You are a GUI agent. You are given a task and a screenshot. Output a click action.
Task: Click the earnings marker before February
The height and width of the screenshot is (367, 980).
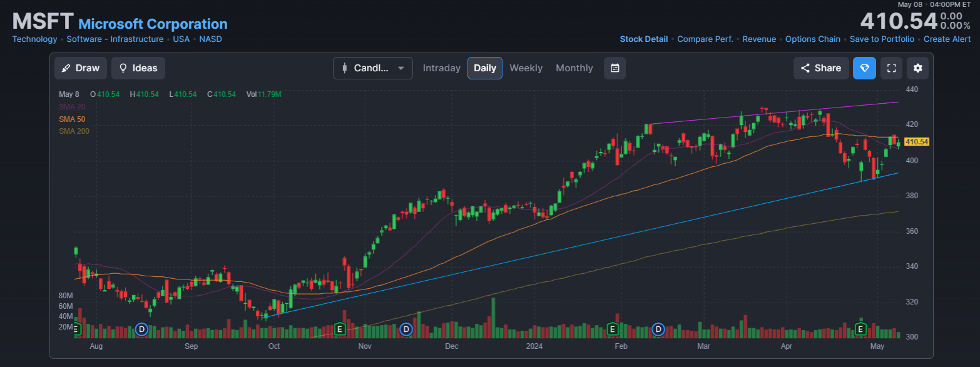coord(613,329)
